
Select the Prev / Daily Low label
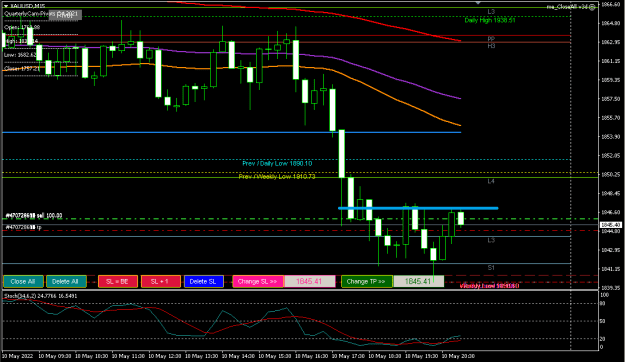[277, 163]
